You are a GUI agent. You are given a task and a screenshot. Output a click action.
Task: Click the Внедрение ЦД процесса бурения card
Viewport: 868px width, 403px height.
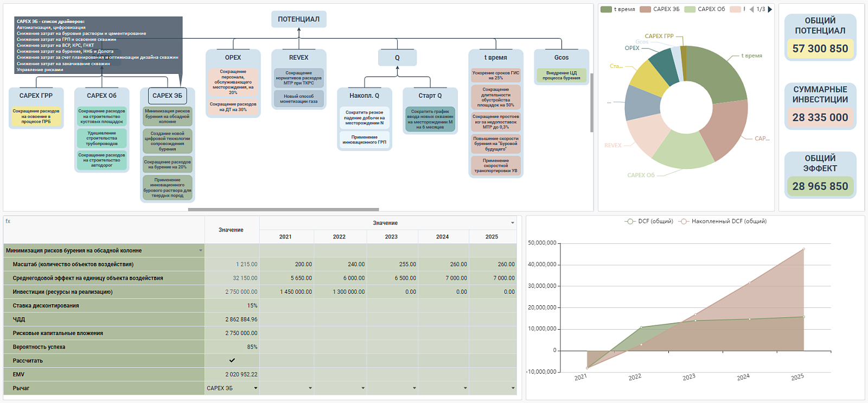[561, 75]
